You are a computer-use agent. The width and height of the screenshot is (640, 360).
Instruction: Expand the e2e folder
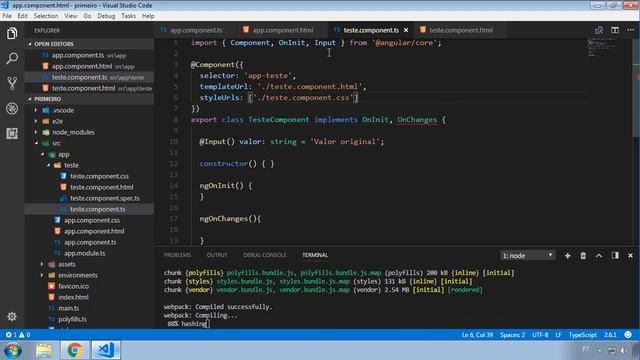(36, 121)
